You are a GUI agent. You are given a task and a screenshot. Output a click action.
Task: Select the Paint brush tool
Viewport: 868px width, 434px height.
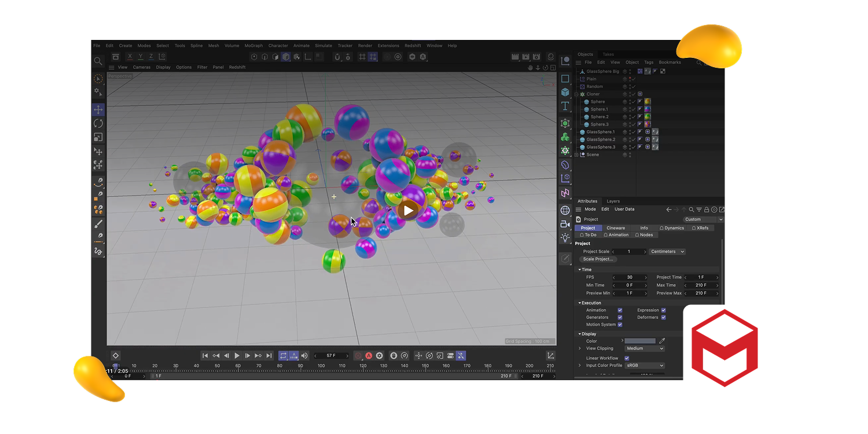(98, 224)
